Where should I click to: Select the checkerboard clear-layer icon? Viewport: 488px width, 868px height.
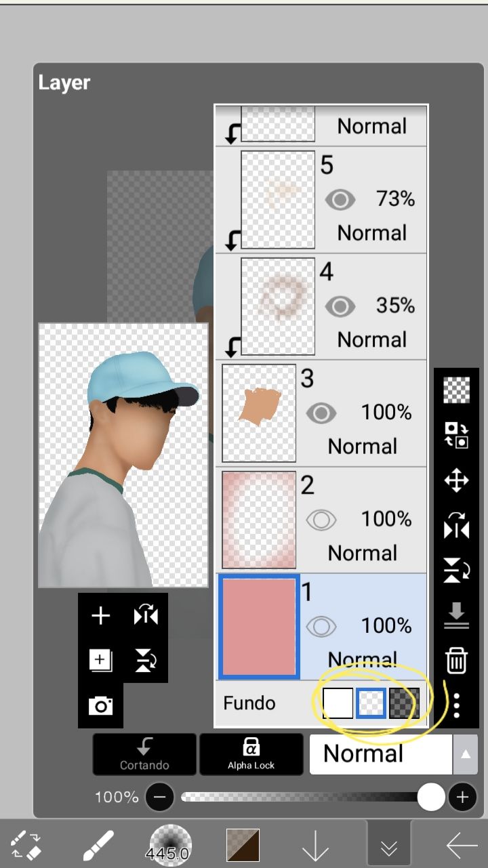coord(456,390)
